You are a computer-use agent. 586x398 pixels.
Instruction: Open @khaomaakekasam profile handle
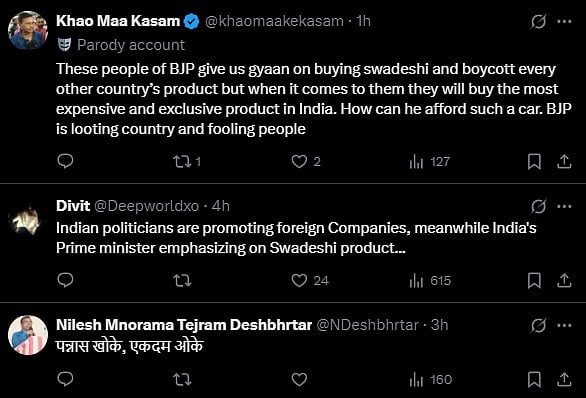coord(274,21)
